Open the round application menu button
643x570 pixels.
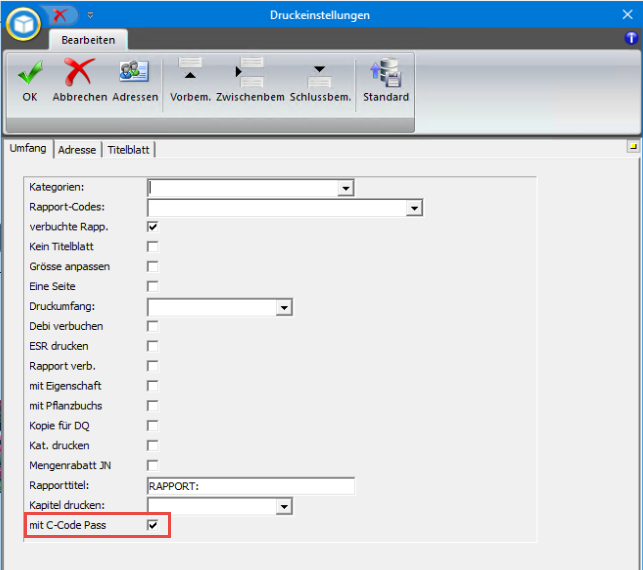click(22, 22)
